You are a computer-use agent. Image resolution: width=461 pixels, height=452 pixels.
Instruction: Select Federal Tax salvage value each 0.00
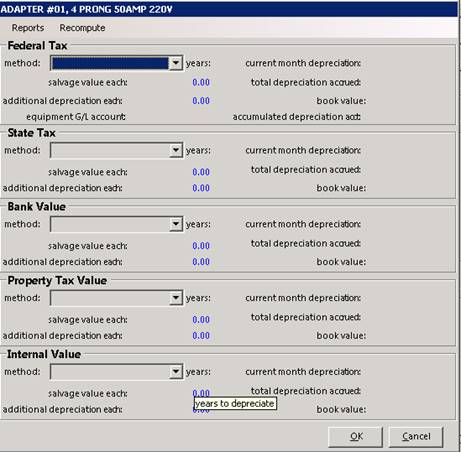pos(201,82)
